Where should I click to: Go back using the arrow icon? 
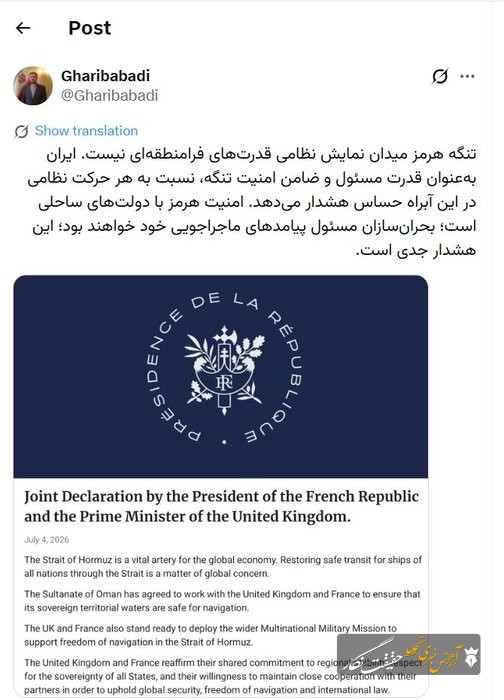point(23,28)
